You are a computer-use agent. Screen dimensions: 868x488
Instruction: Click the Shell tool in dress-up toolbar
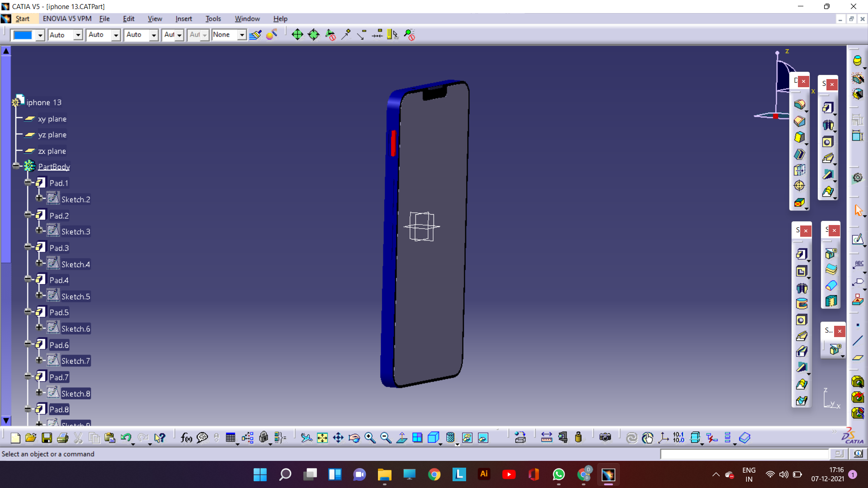tap(799, 154)
